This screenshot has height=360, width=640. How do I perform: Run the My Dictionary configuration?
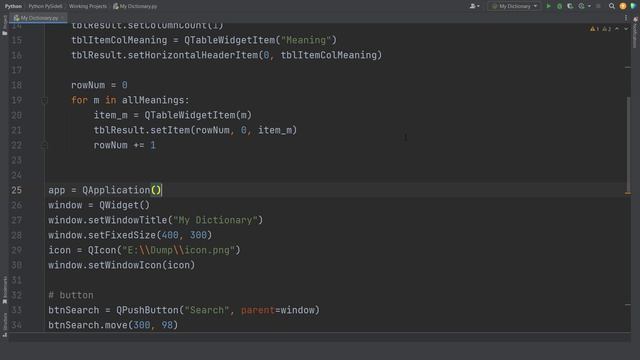549,6
